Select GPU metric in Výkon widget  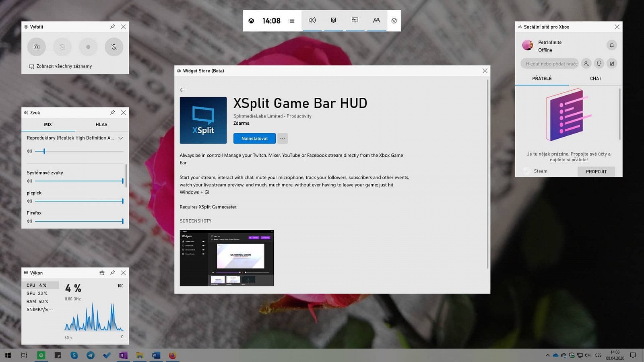[x=40, y=293]
